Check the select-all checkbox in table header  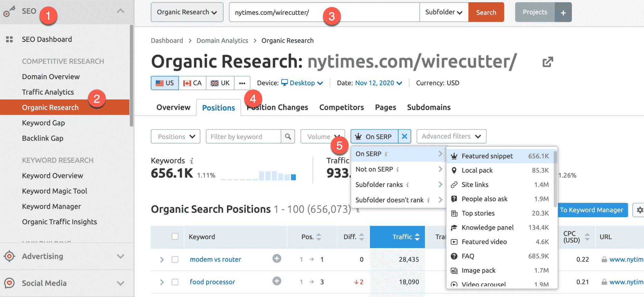175,237
